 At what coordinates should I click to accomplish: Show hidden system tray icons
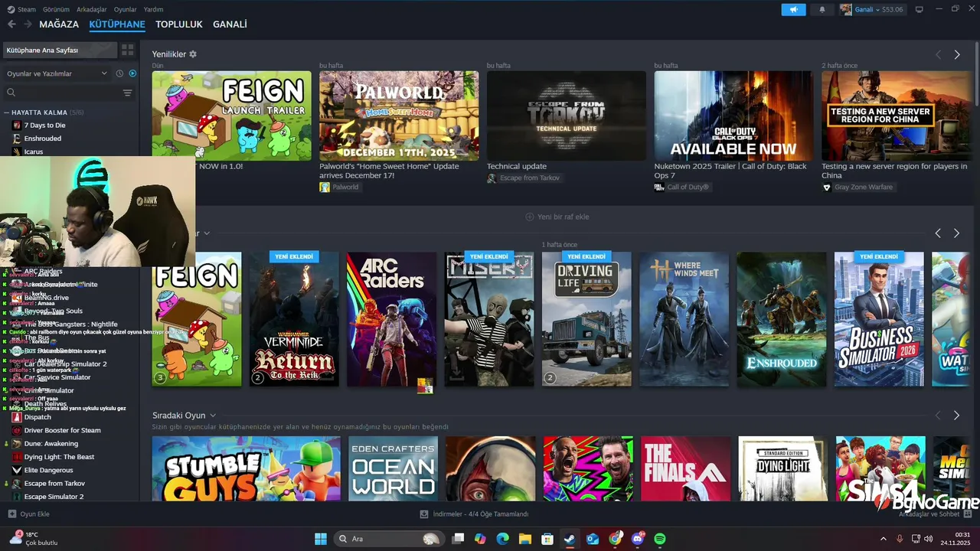(884, 539)
